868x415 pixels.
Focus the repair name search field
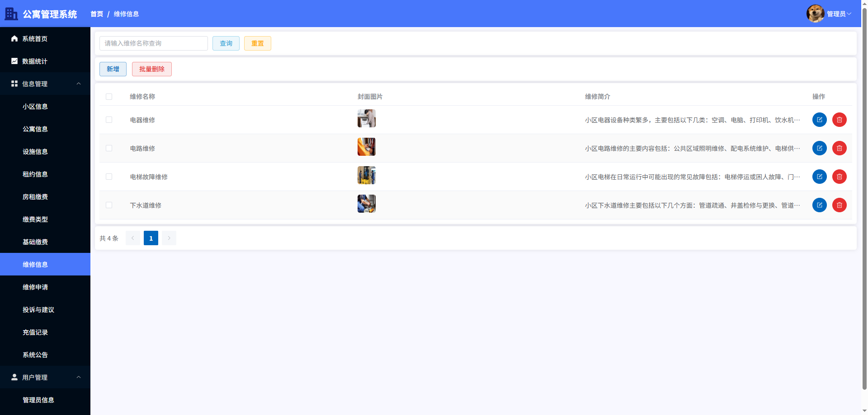tap(154, 43)
